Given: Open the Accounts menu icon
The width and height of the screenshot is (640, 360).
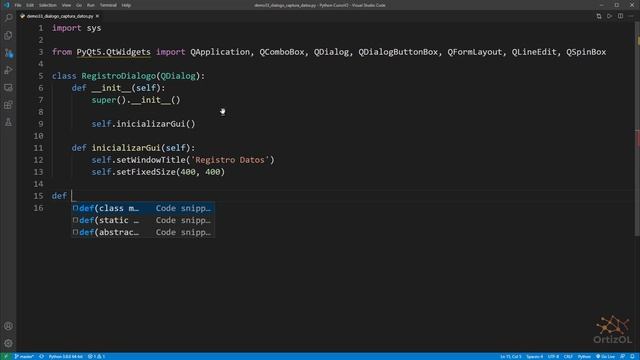Looking at the screenshot, I should [x=8, y=326].
